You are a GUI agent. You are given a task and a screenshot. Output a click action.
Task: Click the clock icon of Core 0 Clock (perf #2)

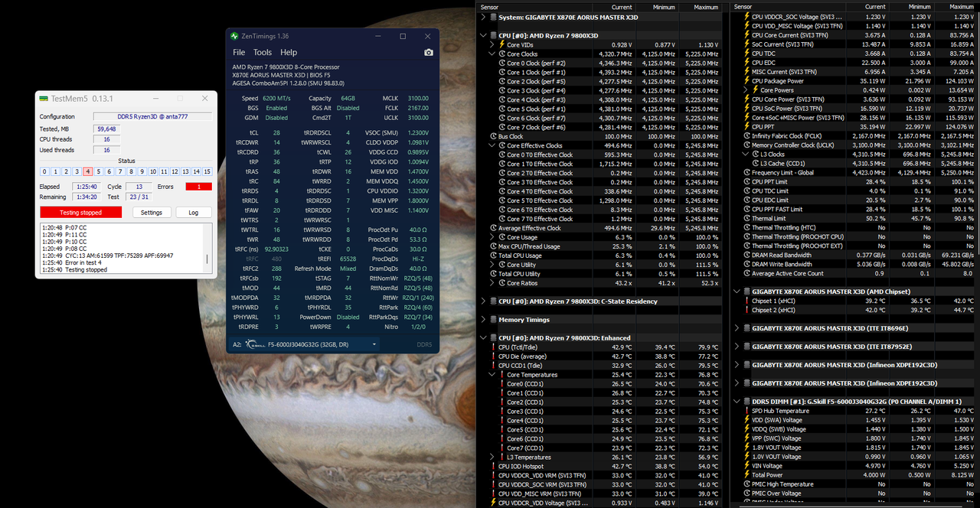coord(502,63)
